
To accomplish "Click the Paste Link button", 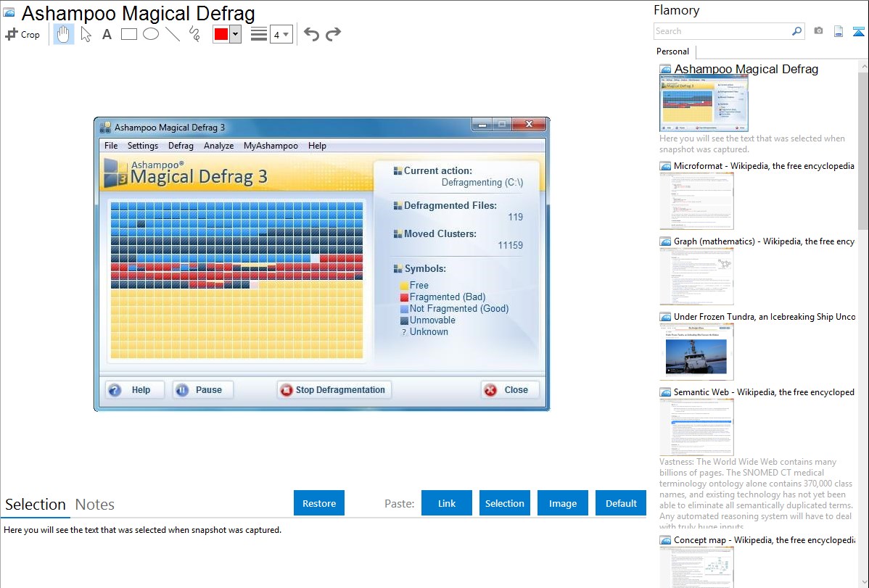I will pyautogui.click(x=447, y=503).
